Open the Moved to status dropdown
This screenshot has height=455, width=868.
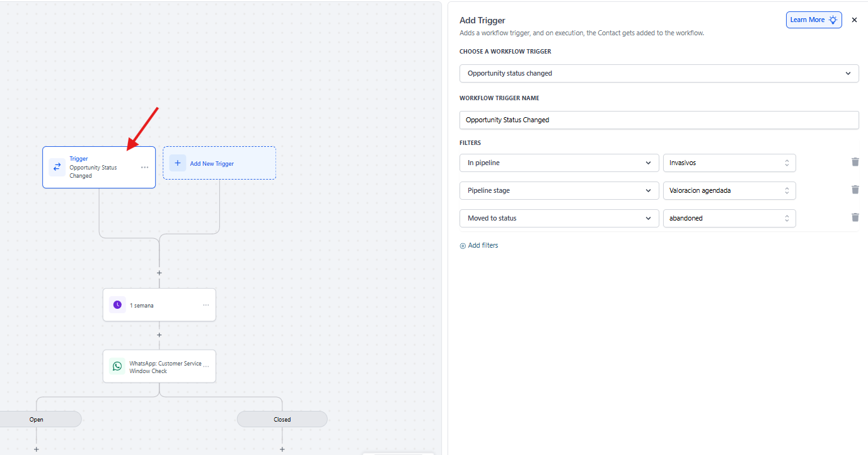[558, 218]
